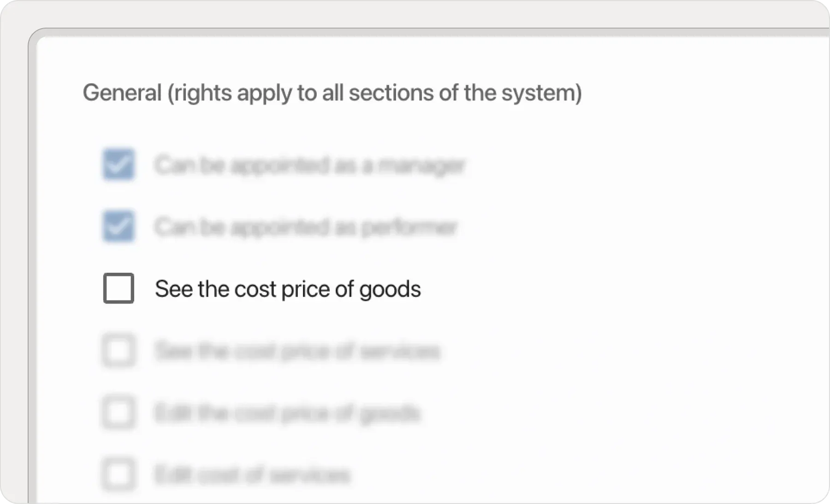Select the only unchecked goods-related permission

click(118, 289)
